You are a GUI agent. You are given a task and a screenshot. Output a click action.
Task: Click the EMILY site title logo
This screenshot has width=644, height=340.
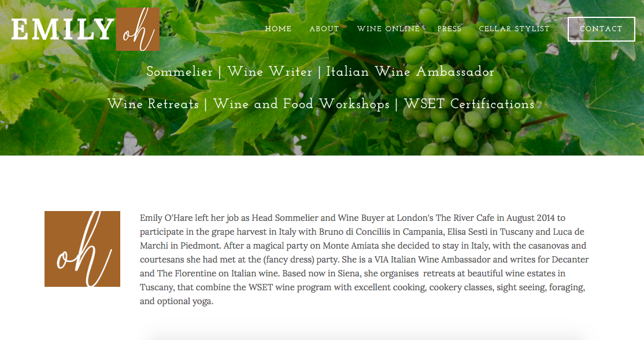62,29
